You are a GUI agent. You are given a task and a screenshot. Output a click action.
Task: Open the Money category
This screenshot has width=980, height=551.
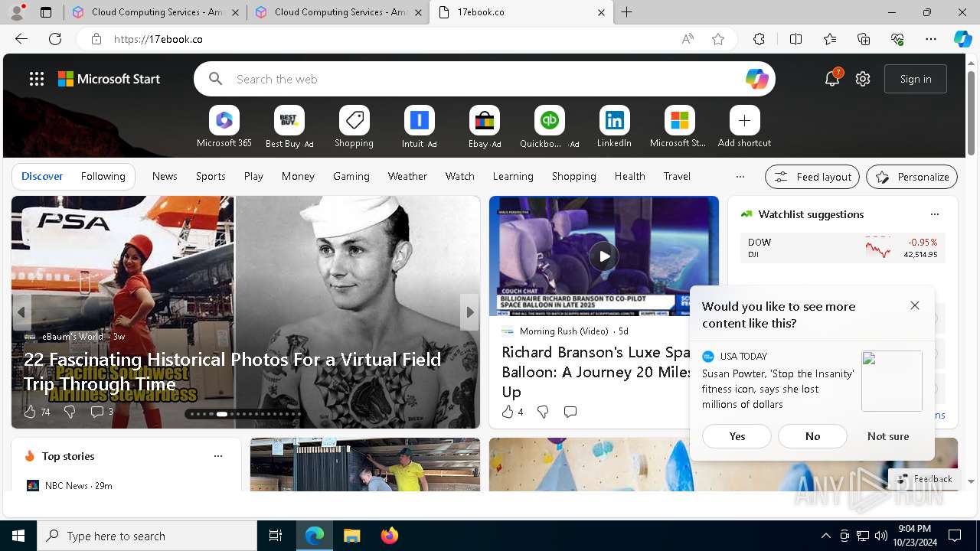tap(298, 176)
